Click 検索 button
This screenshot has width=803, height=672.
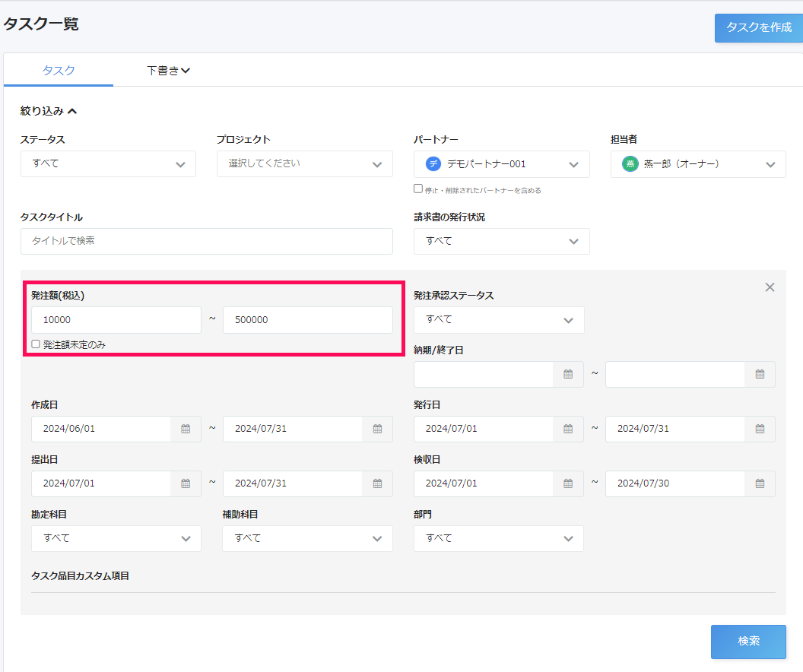tap(748, 642)
